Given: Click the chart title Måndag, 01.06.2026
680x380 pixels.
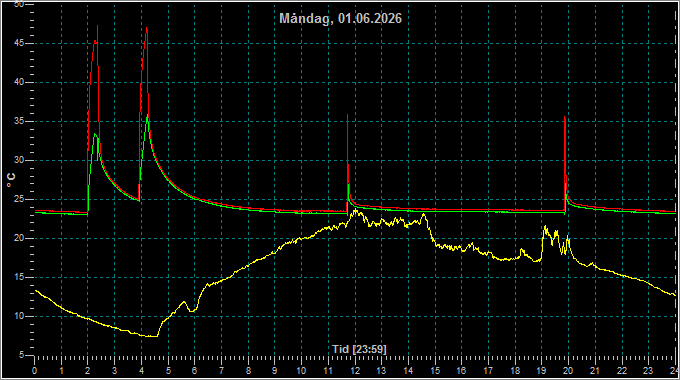Looking at the screenshot, I should 340,18.
